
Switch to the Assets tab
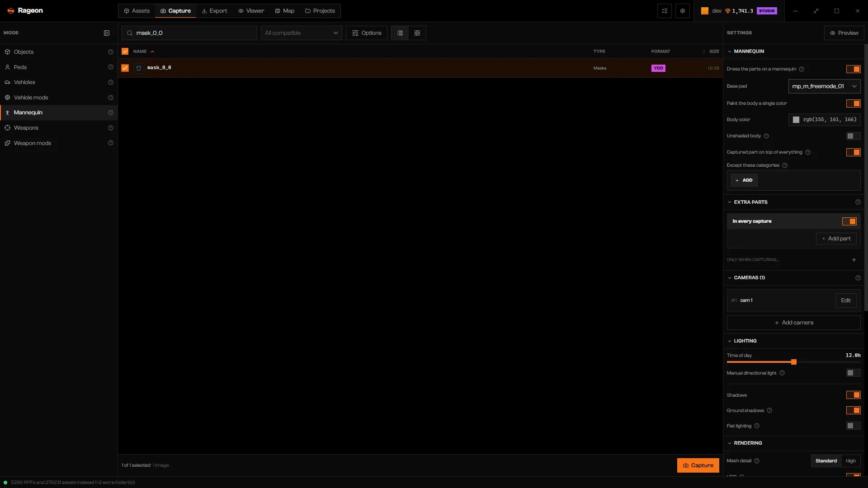pos(137,11)
